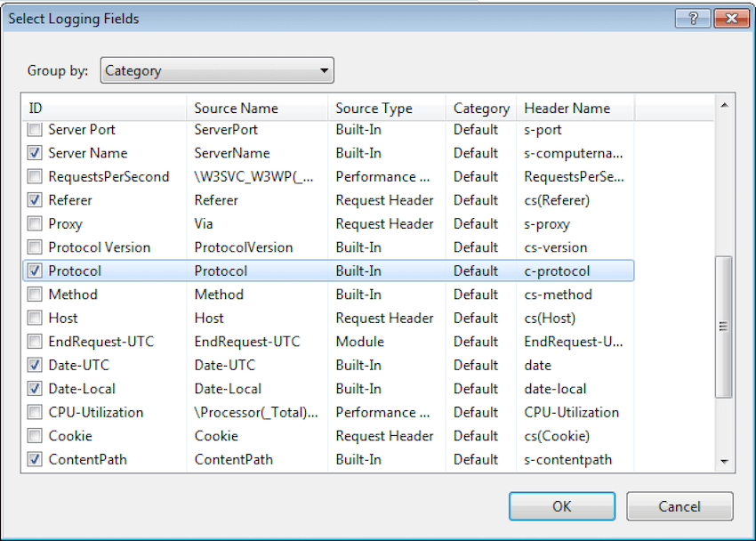Image resolution: width=756 pixels, height=541 pixels.
Task: Enable the Protocol Version checkbox
Action: (x=35, y=247)
